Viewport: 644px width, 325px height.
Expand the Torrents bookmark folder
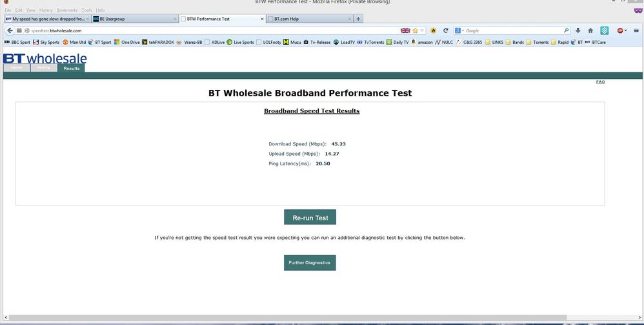tap(538, 42)
